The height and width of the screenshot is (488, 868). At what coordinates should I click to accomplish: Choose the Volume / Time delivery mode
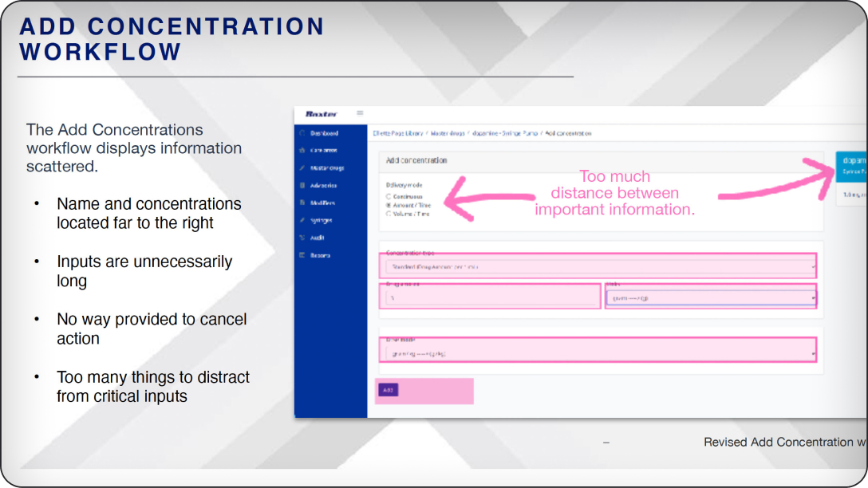(389, 214)
